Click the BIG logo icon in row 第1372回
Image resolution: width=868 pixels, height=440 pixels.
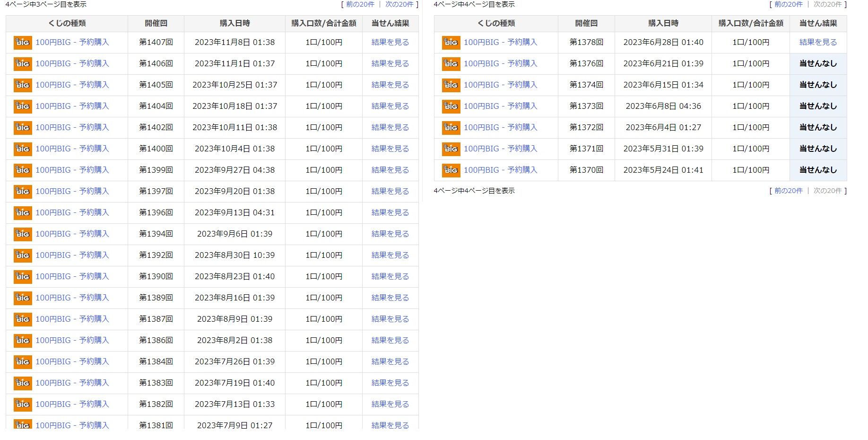point(451,128)
